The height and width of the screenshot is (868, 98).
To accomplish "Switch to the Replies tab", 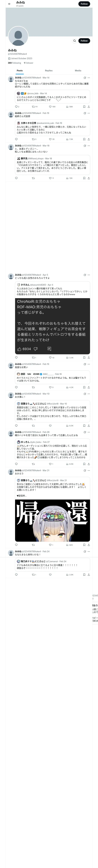I will tap(49, 71).
